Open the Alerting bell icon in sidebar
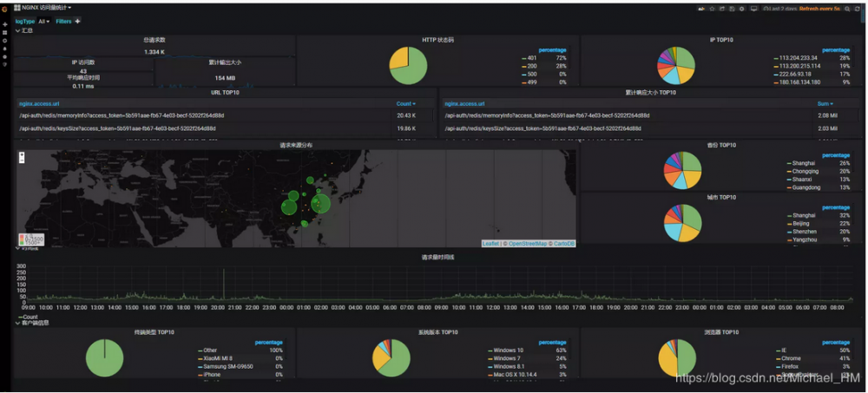This screenshot has height=393, width=868. [5, 49]
